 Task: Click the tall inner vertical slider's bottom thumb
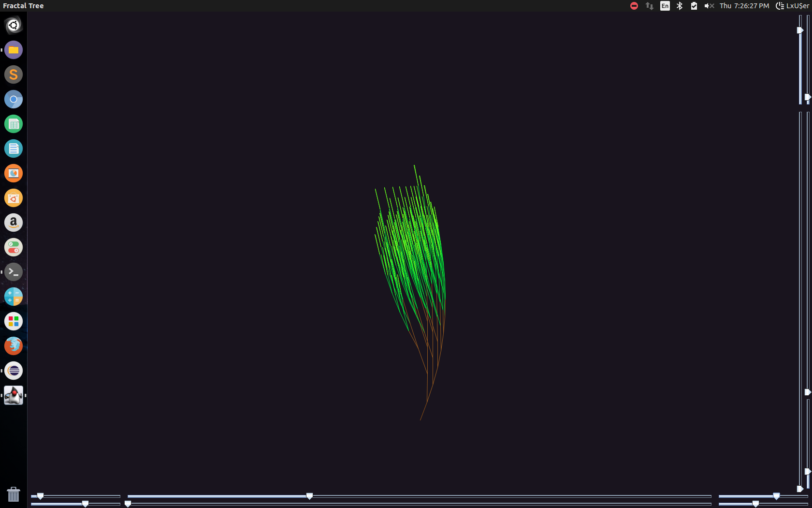[800, 489]
